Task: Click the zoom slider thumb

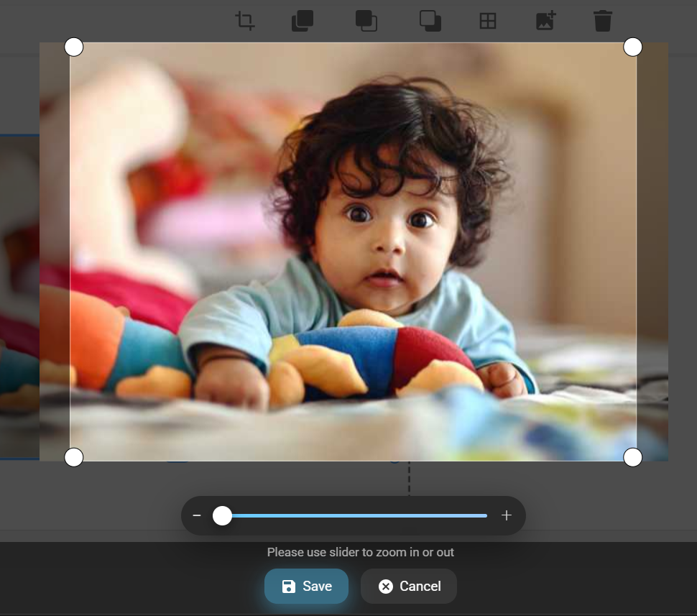Action: pos(222,515)
